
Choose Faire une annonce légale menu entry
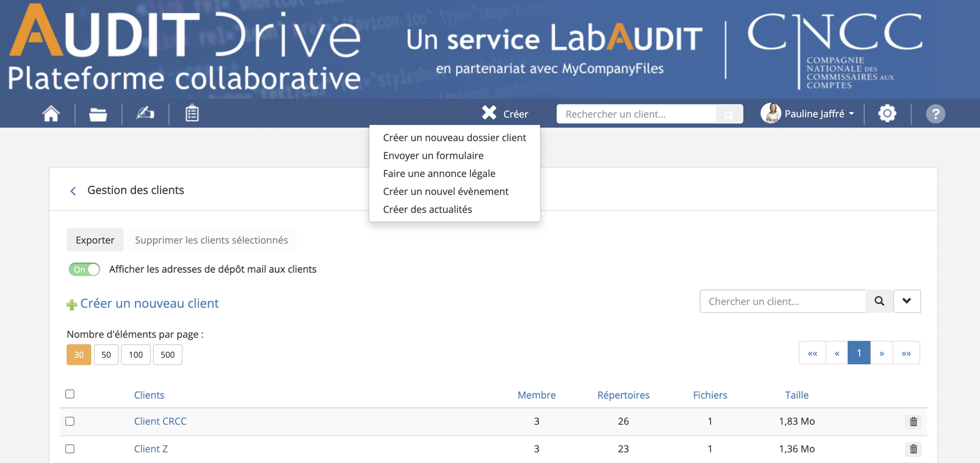(x=439, y=173)
